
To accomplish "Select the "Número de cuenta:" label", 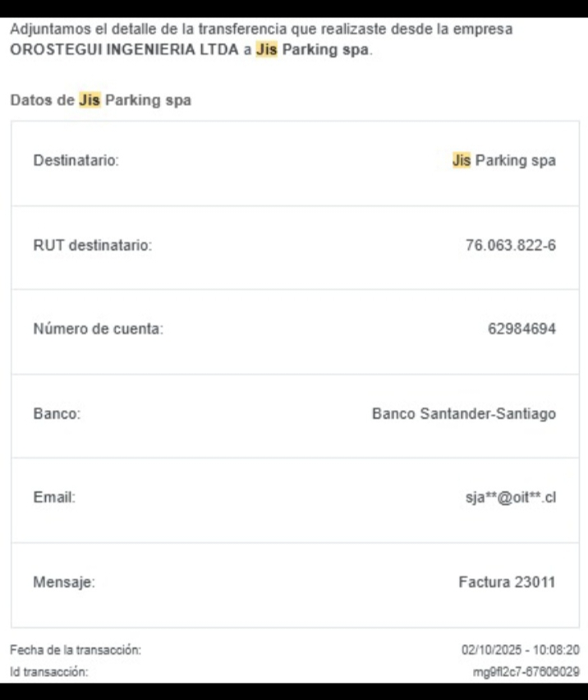I will 98,329.
